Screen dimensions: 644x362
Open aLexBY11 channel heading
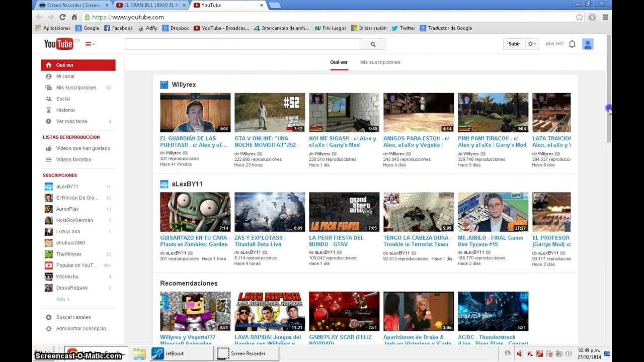click(187, 184)
